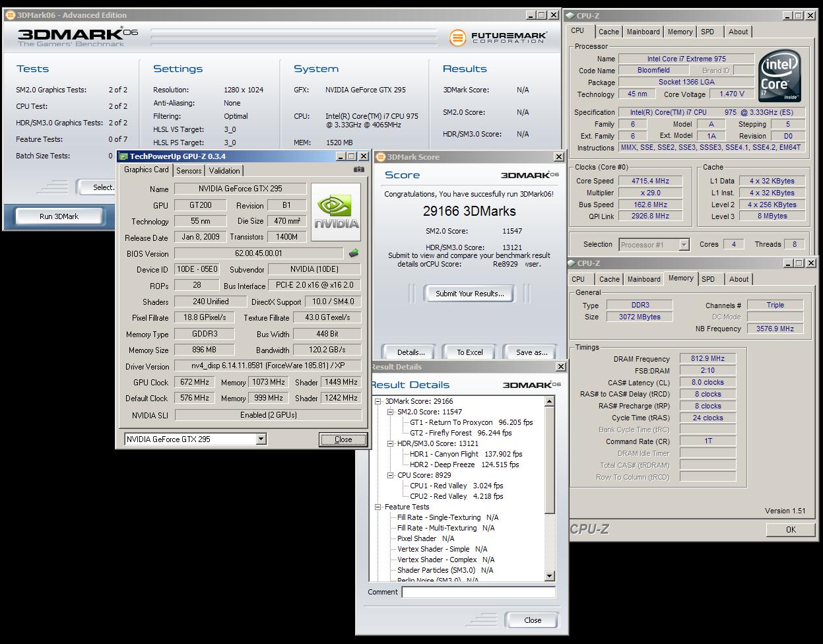Open the About tab in lower CPU-Z window
Screen dimensions: 823x644
(x=739, y=279)
